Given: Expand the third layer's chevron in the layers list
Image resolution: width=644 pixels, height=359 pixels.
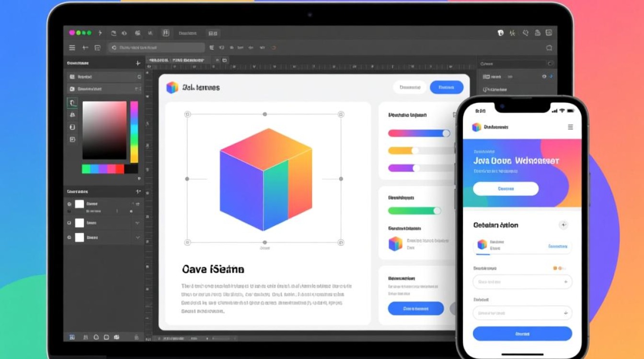Looking at the screenshot, I should (x=138, y=237).
